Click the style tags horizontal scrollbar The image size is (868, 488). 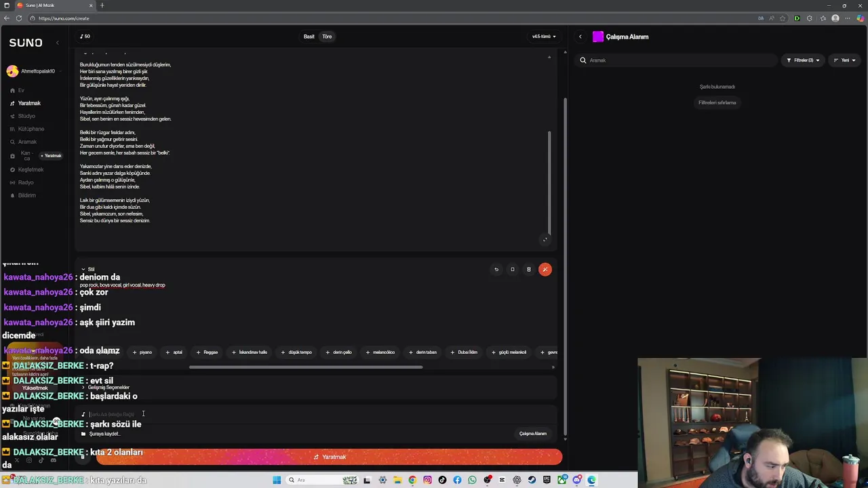coord(306,367)
